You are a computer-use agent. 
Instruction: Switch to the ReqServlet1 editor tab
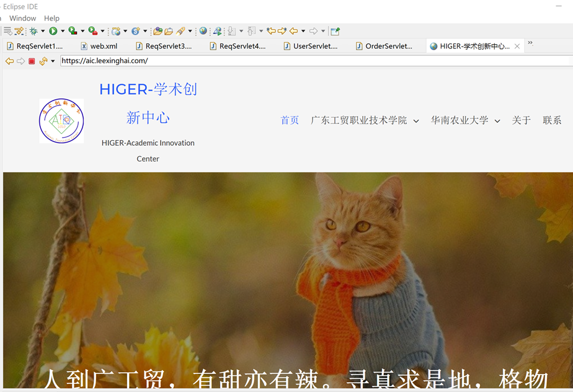coord(35,46)
